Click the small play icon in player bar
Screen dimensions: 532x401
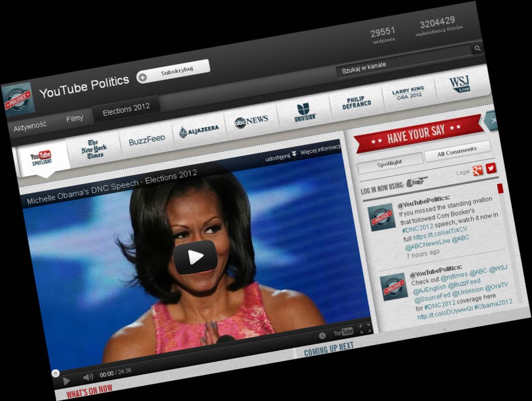[x=66, y=381]
